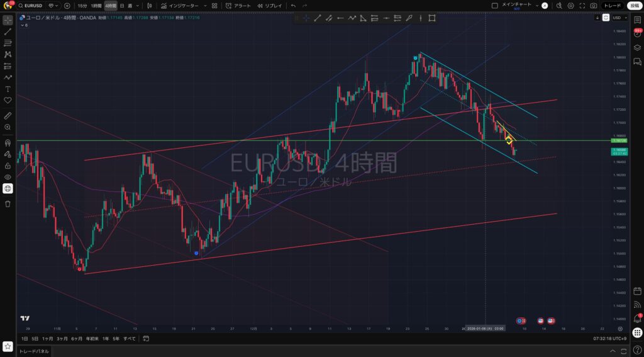Select the zoom in tool
The image size is (644, 357).
[x=8, y=127]
